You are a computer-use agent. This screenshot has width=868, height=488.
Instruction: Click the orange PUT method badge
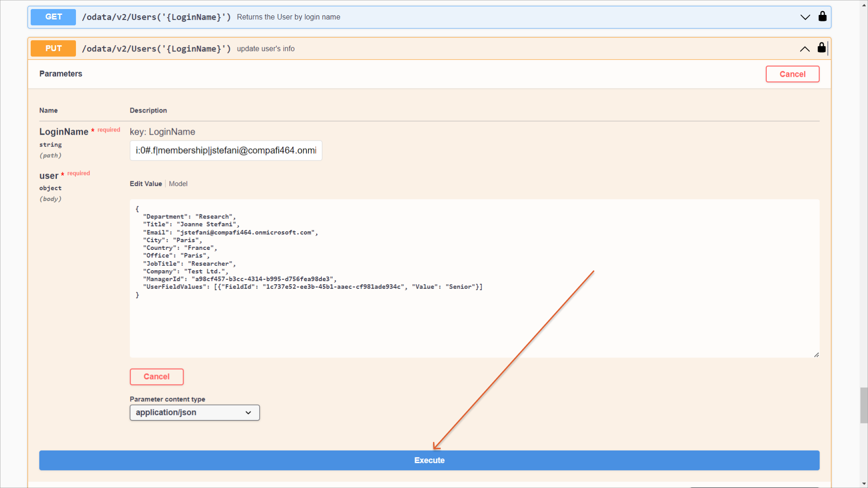53,48
